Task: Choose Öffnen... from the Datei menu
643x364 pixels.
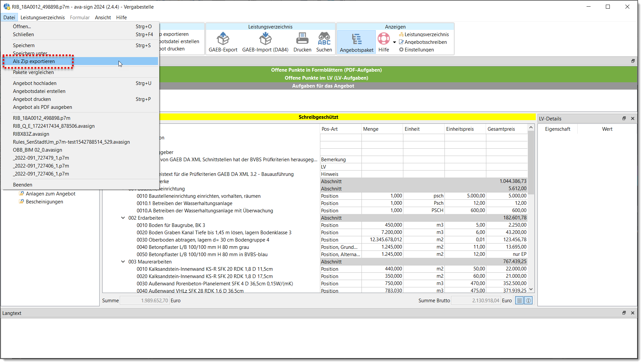Action: (80, 27)
